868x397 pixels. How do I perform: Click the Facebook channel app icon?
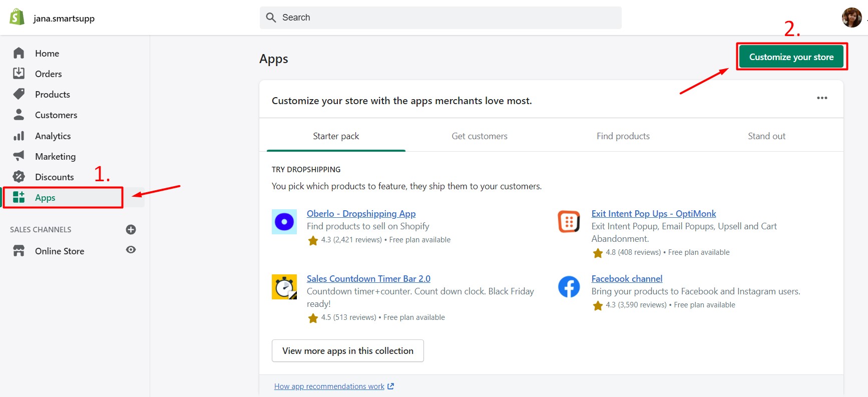pyautogui.click(x=569, y=287)
